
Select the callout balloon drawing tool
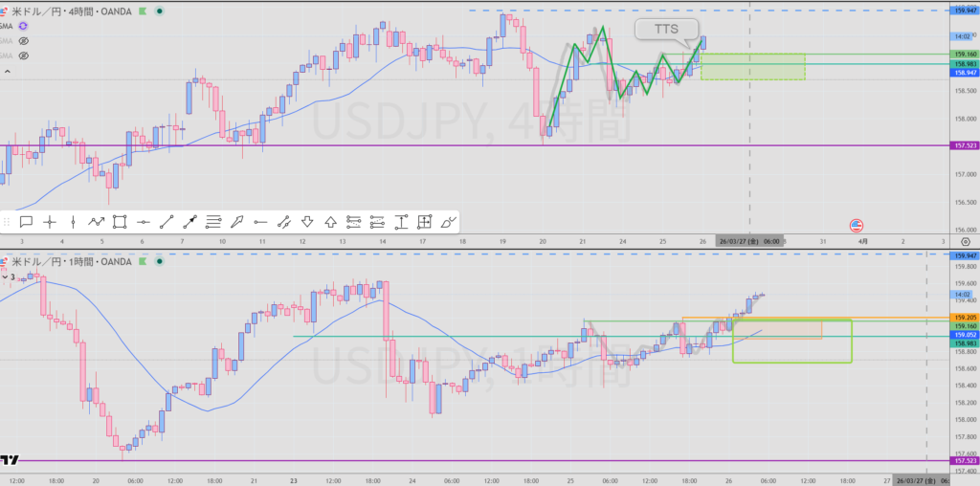tap(27, 222)
